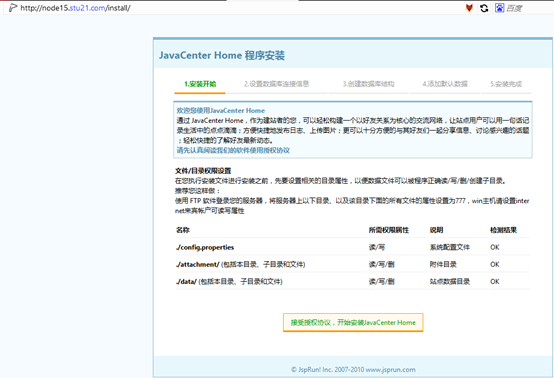The image size is (554, 378).
Task: Reload the page with the refresh icon
Action: [484, 8]
